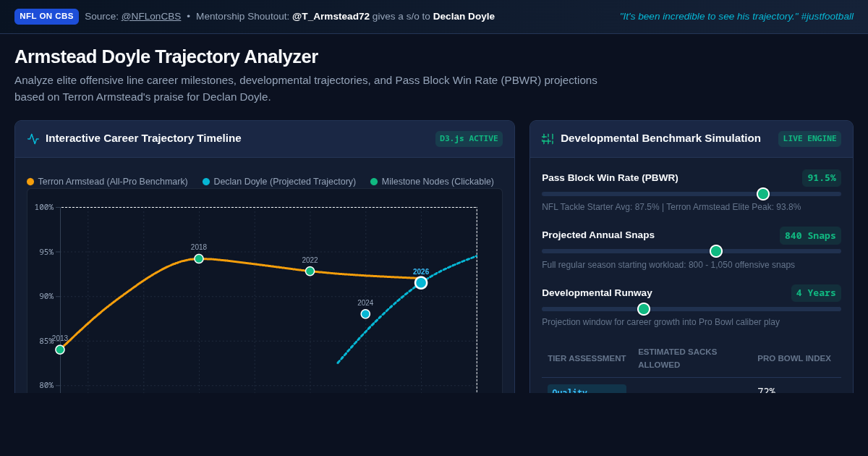The width and height of the screenshot is (868, 456).
Task: Click the ESTIMATED SACKS ALLOWED column header
Action: point(678,358)
